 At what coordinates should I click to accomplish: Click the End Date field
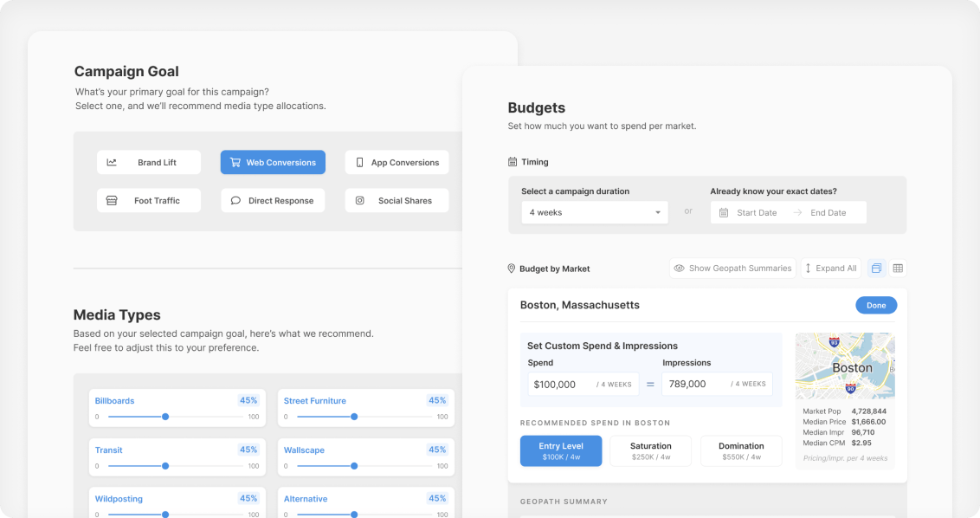coord(828,212)
